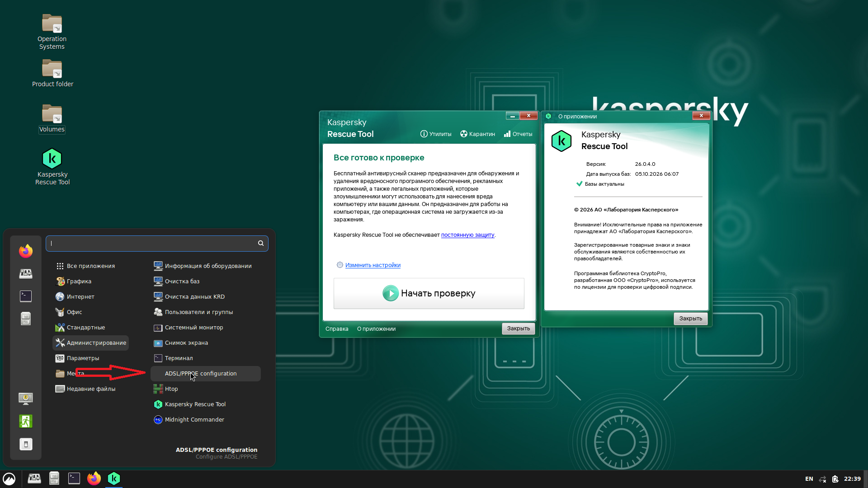Click the taskbar start menu button

(9, 479)
